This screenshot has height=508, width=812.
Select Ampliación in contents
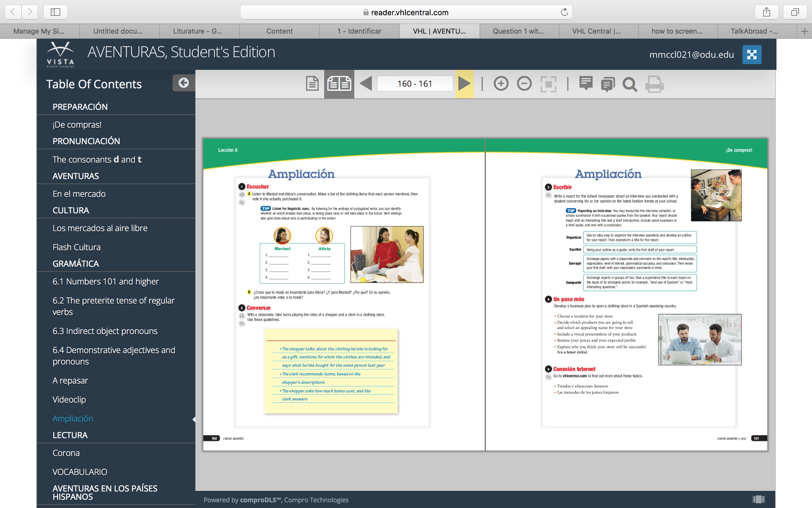click(x=73, y=419)
